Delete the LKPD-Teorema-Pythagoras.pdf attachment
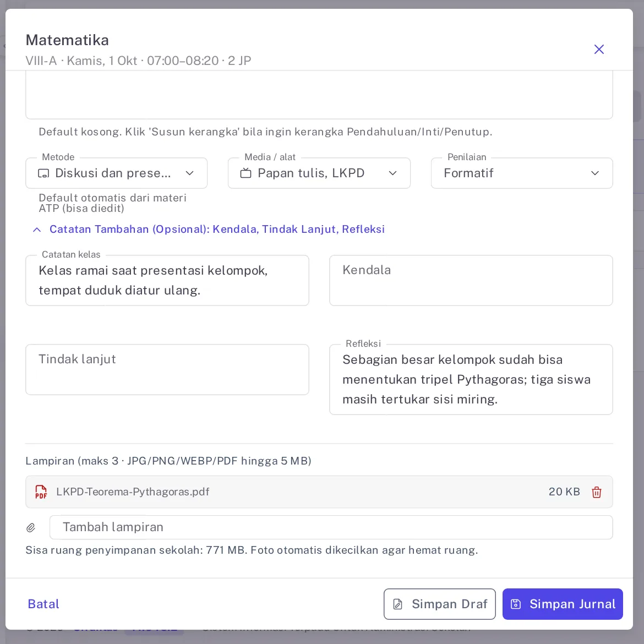The width and height of the screenshot is (644, 644). point(596,492)
